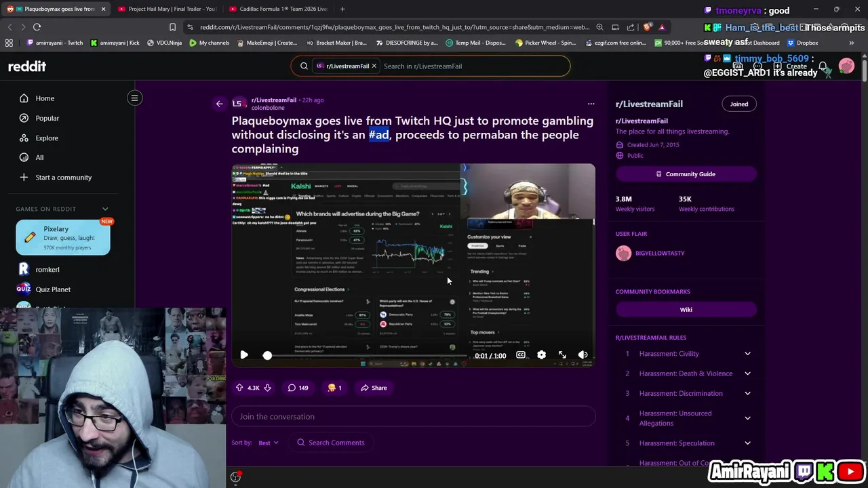Downvote the post
This screenshot has width=868, height=488.
click(x=267, y=388)
